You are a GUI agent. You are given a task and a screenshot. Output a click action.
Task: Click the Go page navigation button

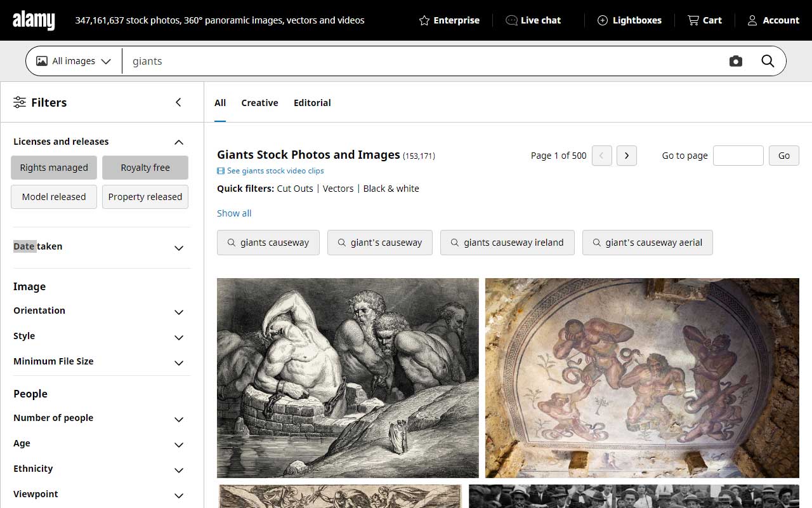(783, 155)
